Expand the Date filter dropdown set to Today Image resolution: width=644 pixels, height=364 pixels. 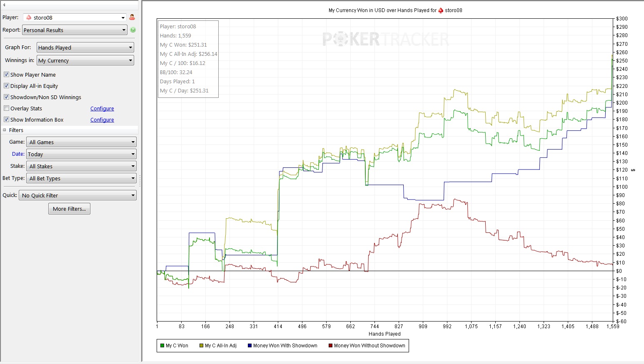pos(81,154)
